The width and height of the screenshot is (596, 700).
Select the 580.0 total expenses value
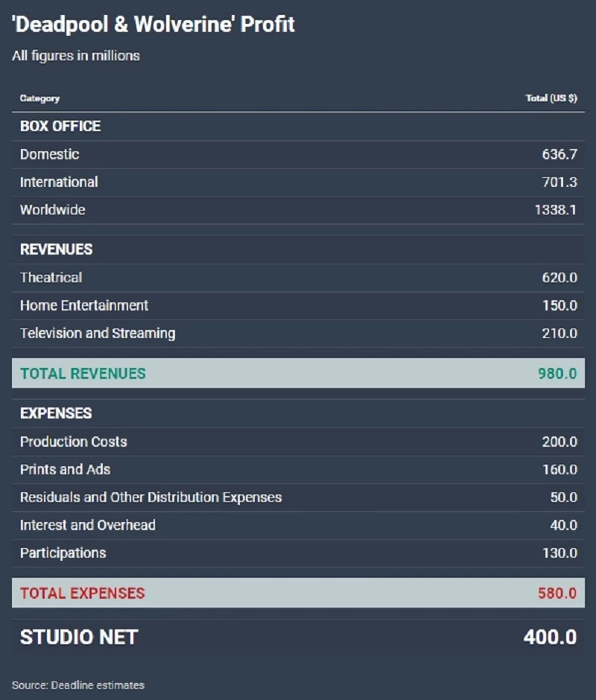[x=557, y=594]
